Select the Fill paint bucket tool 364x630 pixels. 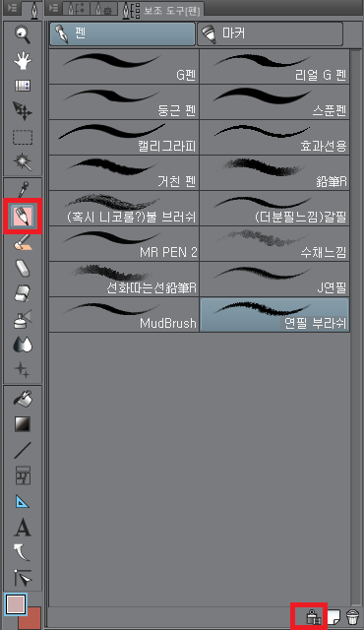[23, 398]
